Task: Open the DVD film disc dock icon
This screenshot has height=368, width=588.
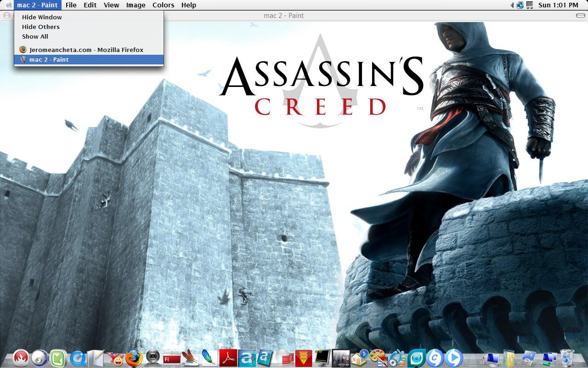Action: pyautogui.click(x=284, y=358)
